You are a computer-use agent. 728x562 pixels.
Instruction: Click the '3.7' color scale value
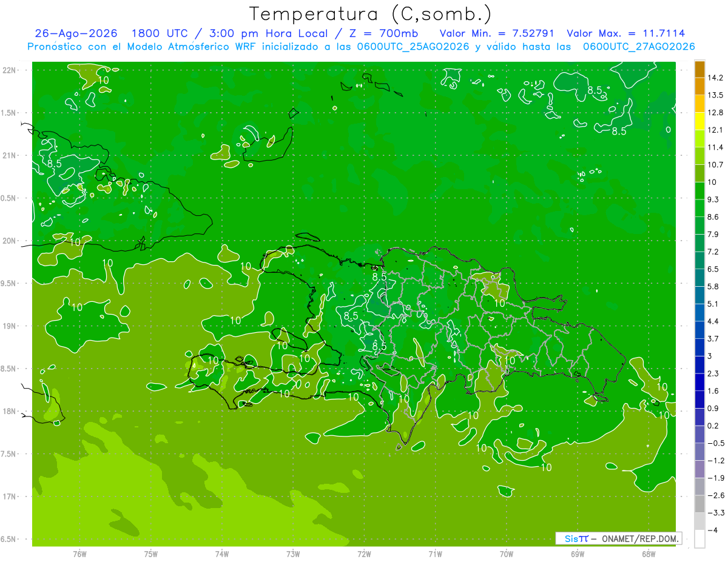tap(713, 339)
